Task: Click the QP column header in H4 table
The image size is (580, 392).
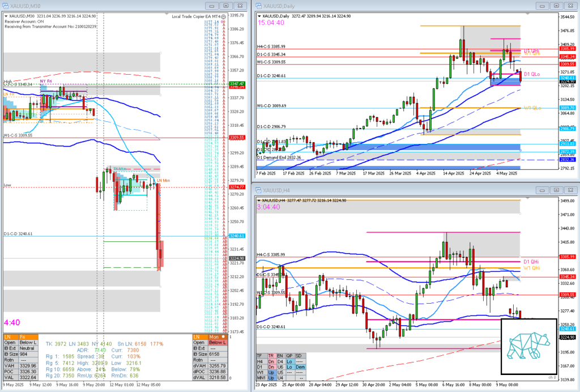Action: click(x=289, y=356)
